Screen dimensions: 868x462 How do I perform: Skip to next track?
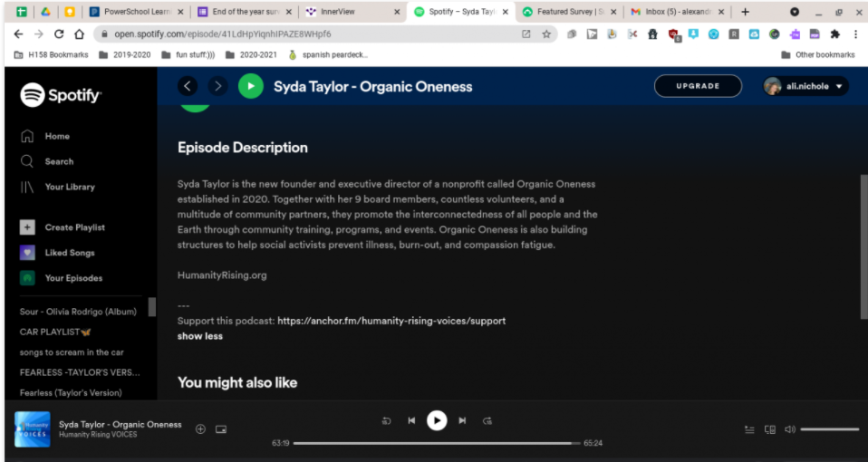pyautogui.click(x=462, y=420)
